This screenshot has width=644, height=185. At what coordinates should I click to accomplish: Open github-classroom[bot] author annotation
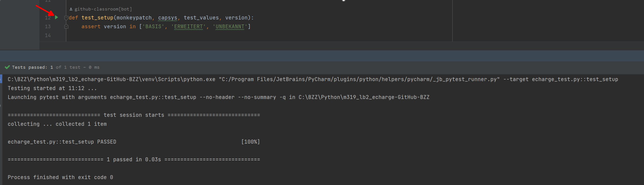tap(103, 9)
